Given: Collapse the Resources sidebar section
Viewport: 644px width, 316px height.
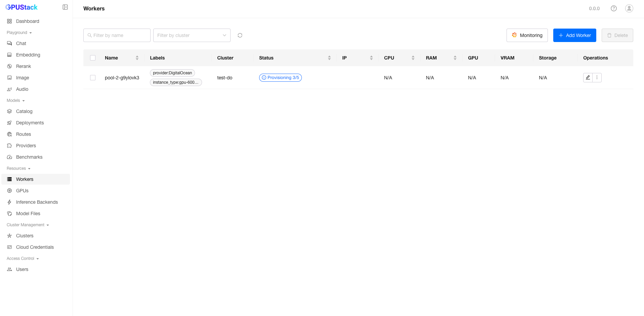Looking at the screenshot, I should point(18,168).
